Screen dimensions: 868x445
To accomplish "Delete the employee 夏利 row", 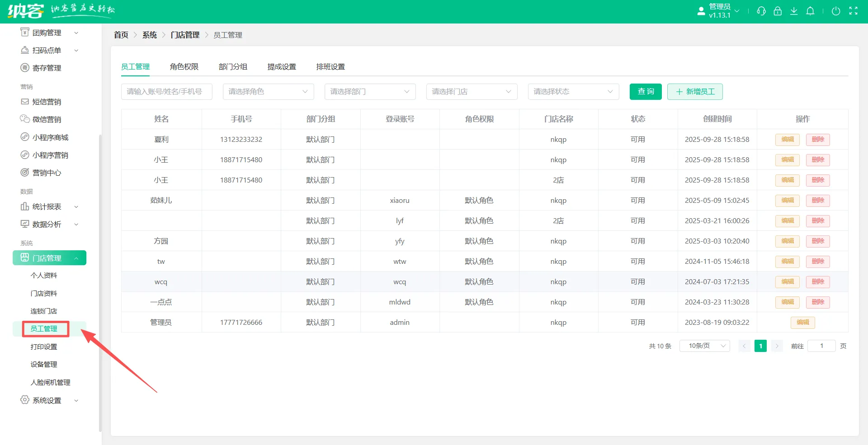I will pos(818,140).
